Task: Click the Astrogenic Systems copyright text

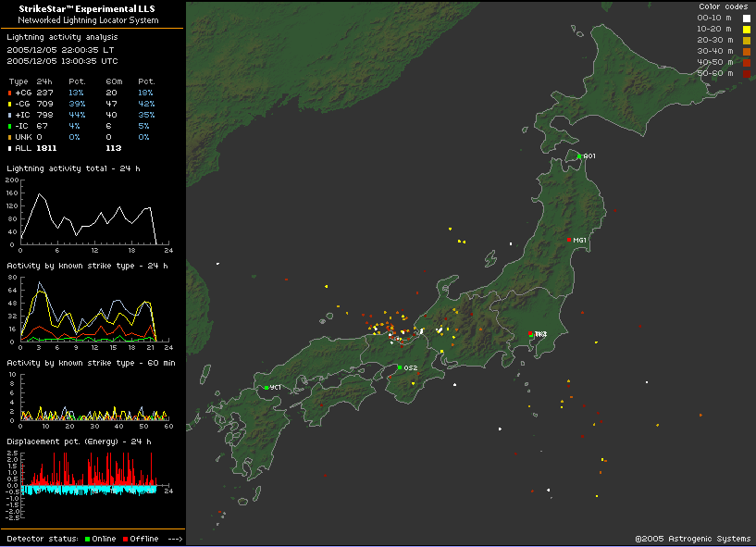Action: coord(692,539)
